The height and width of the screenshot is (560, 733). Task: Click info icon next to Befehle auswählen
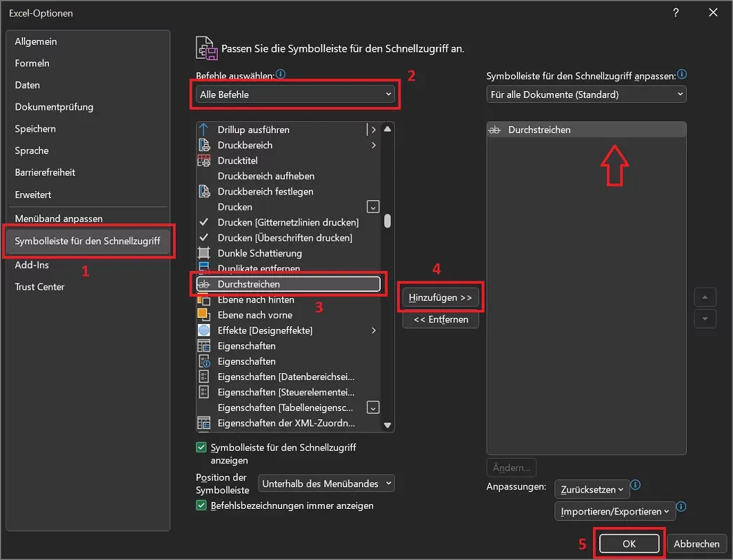click(x=281, y=74)
